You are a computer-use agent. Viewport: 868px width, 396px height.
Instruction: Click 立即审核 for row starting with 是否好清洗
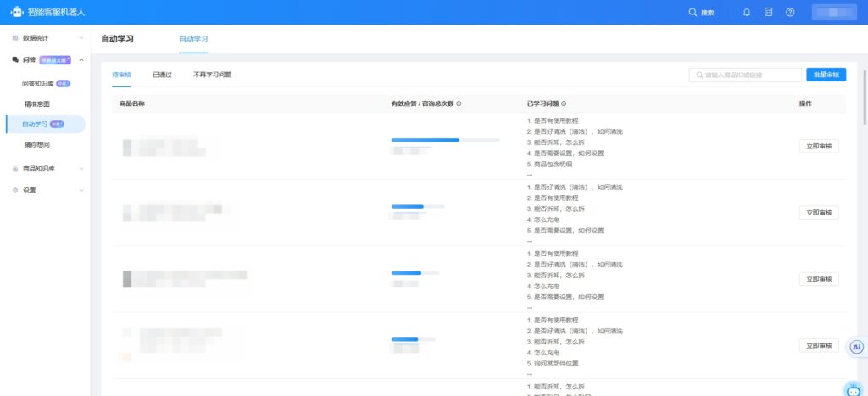[x=819, y=213]
